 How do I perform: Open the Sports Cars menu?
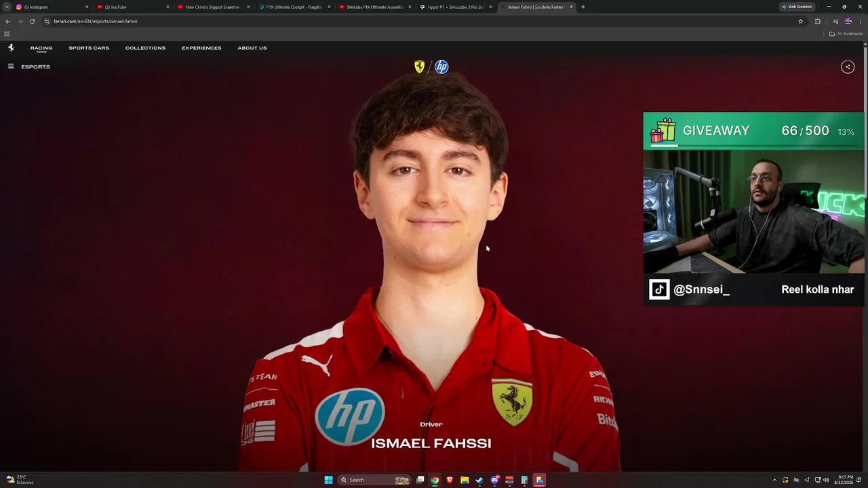click(x=89, y=48)
